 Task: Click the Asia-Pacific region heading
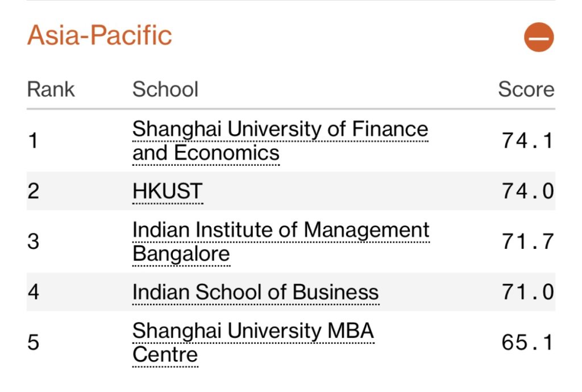point(99,36)
